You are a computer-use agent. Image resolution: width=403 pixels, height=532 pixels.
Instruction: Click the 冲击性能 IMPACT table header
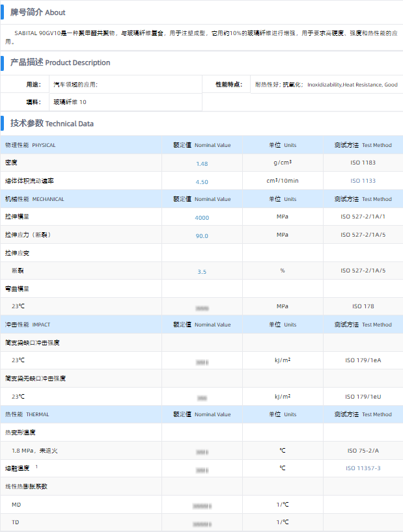(x=27, y=325)
